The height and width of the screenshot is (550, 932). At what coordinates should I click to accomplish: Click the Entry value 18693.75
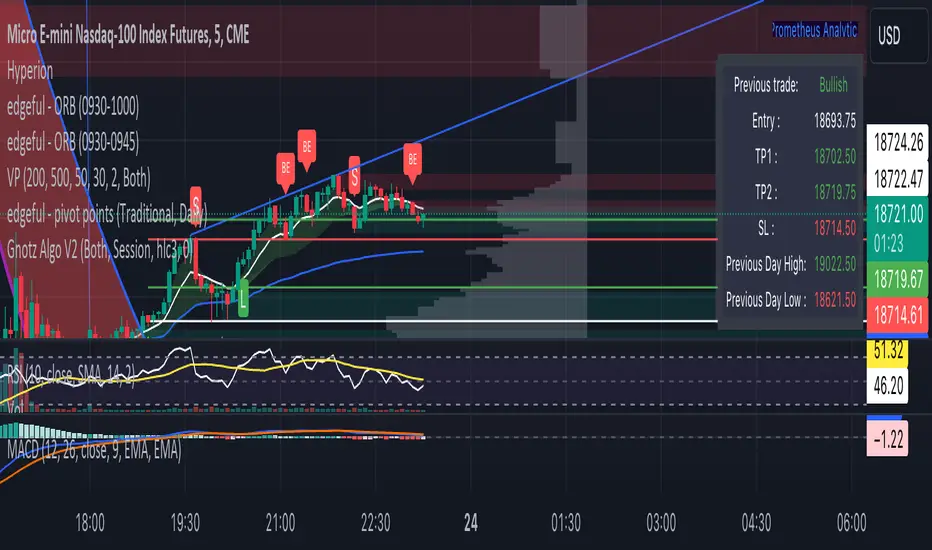(x=835, y=121)
